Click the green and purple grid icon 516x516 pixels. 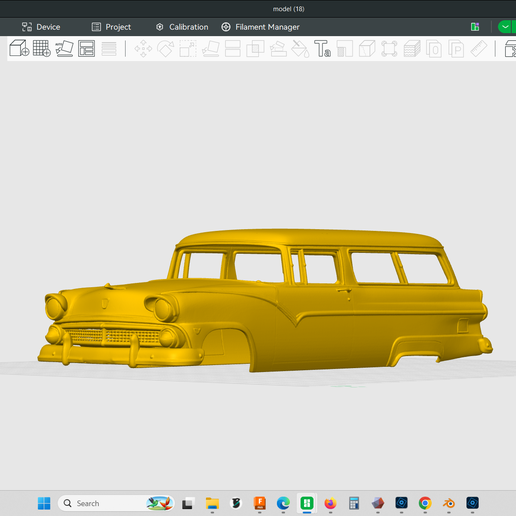475,27
